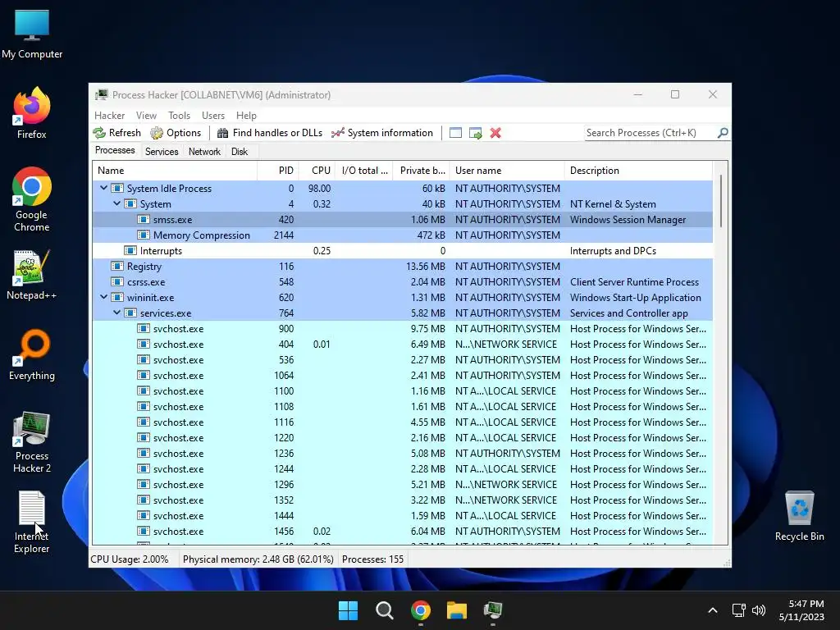The image size is (840, 630).
Task: Open the Google Chrome desktop shortcut
Action: [32, 199]
